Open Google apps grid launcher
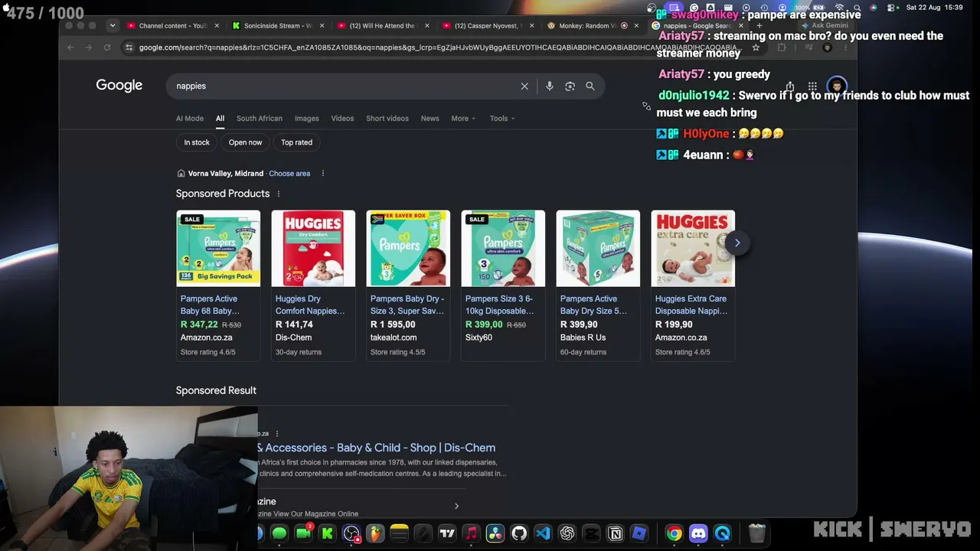The image size is (980, 551). 812,86
